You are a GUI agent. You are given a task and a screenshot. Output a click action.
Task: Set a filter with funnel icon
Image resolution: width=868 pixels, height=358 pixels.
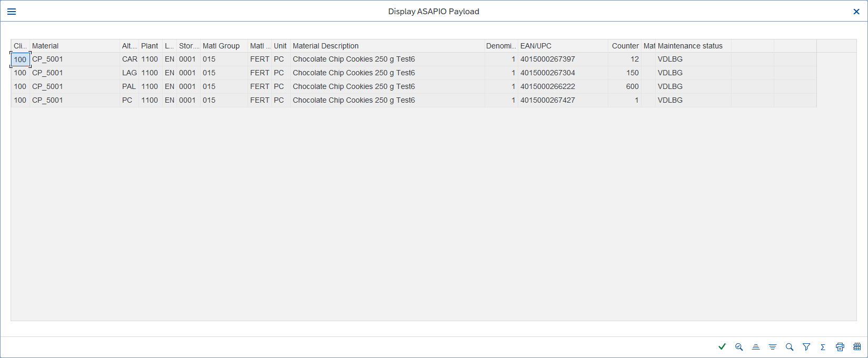point(806,346)
